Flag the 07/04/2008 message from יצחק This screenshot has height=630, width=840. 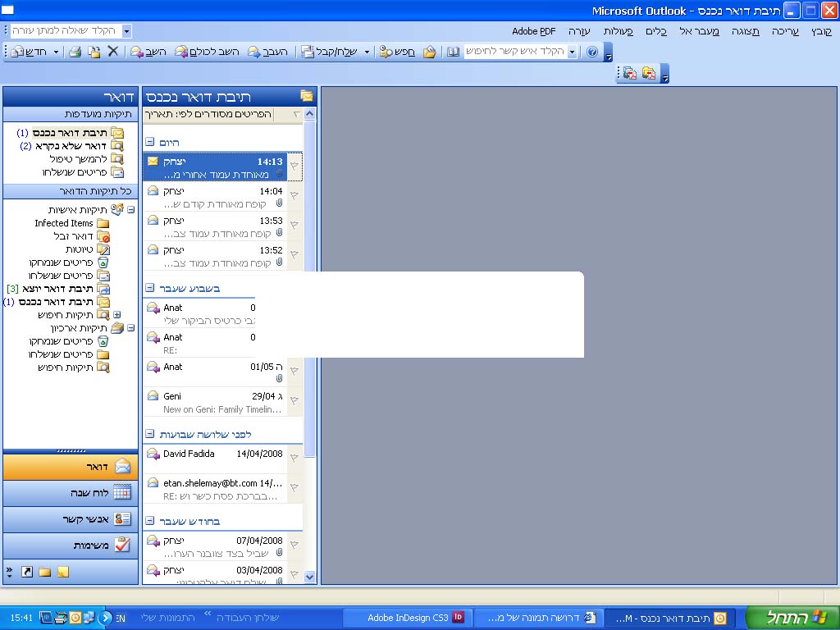pyautogui.click(x=294, y=546)
